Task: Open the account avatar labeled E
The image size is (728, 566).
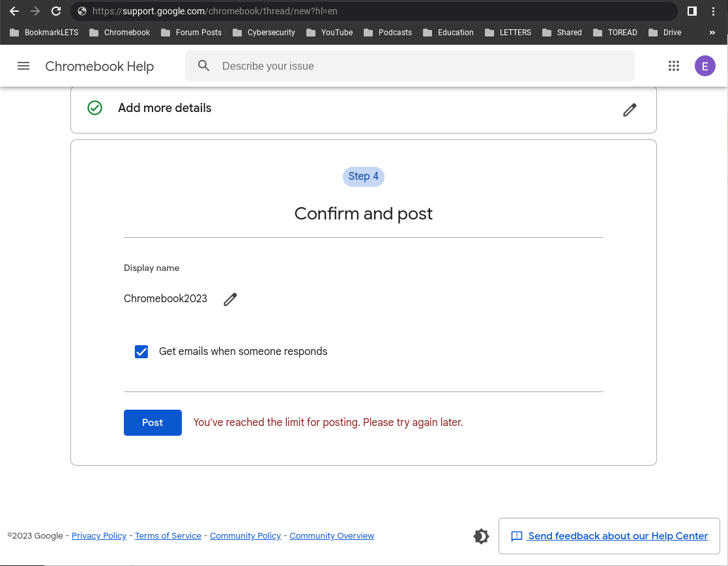Action: (705, 66)
